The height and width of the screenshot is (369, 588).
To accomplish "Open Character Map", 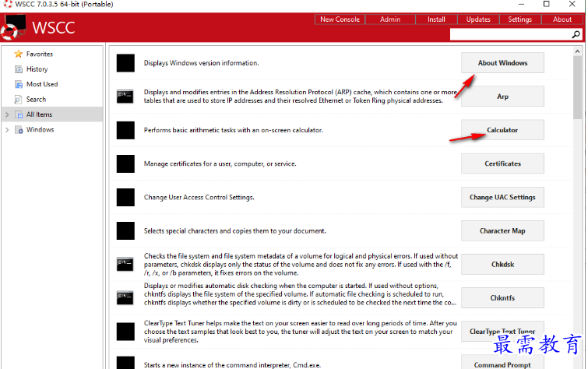I will (x=502, y=231).
